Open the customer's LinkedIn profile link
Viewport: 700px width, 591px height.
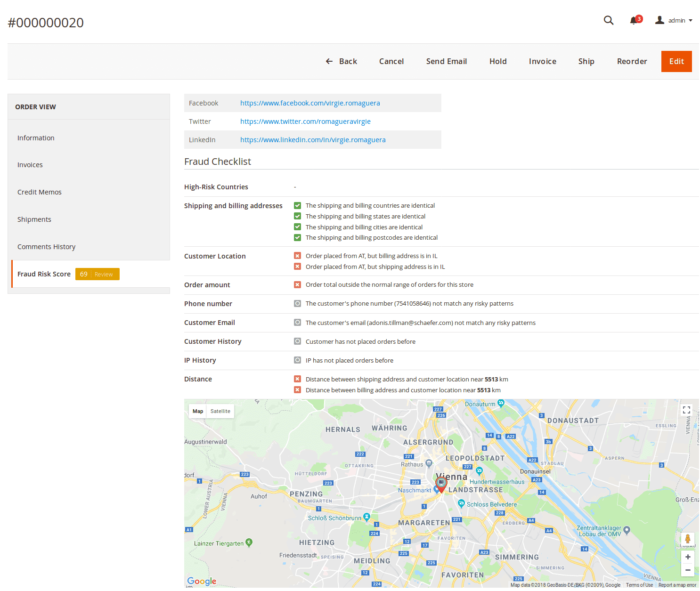[x=312, y=140]
